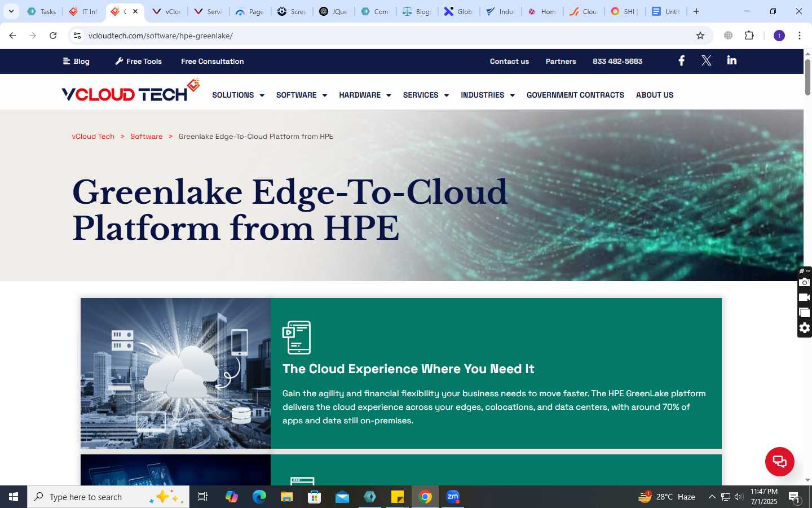Open Copilot from the taskbar
The width and height of the screenshot is (812, 508).
click(x=231, y=497)
